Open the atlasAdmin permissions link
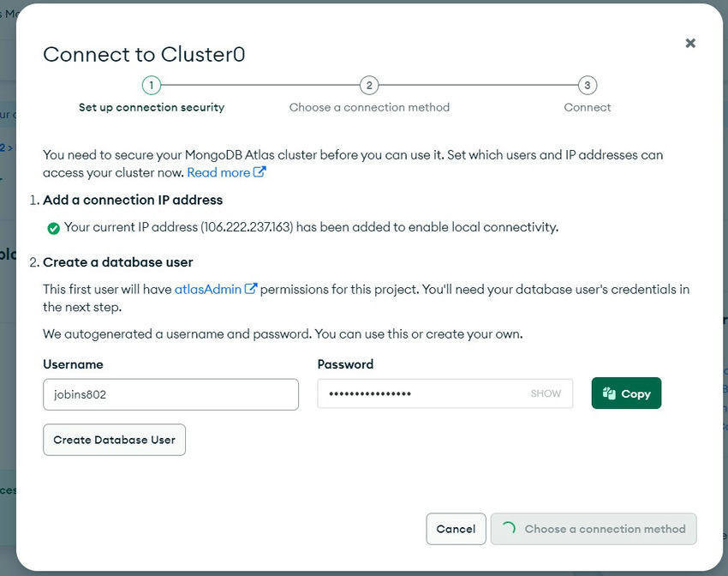 208,289
